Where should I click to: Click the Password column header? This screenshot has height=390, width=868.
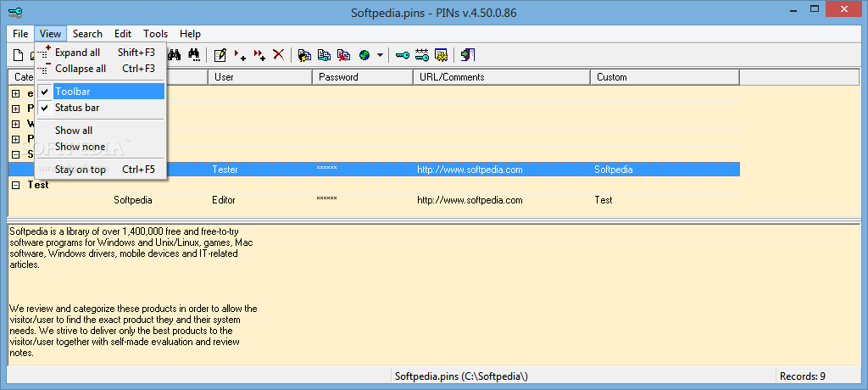(363, 77)
